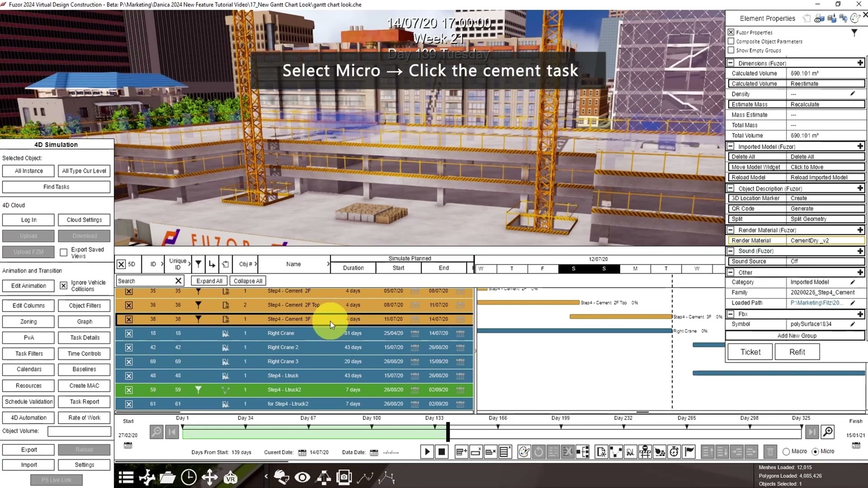Click the timeline zoom magnifier at the start
The image size is (868, 488).
pos(156,432)
